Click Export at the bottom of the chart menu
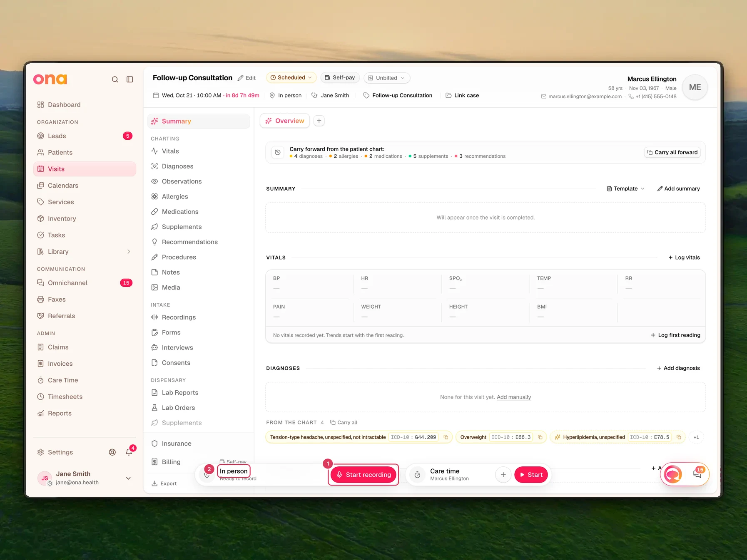747x560 pixels. point(164,483)
